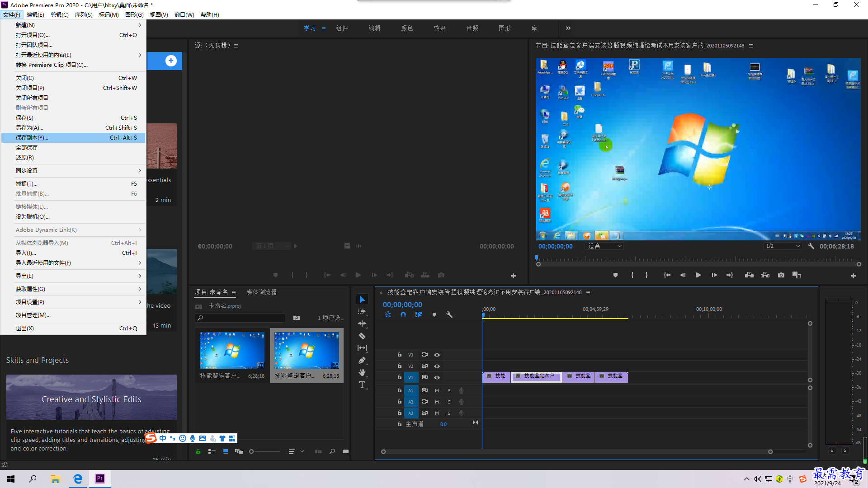Switch project panel to icon view
Screen dimensions: 868x488
click(x=226, y=451)
